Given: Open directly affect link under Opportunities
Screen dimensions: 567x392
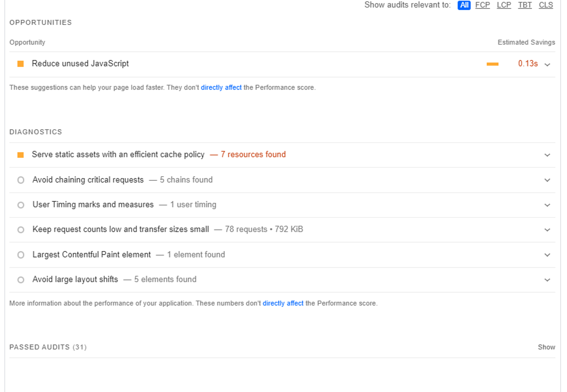Looking at the screenshot, I should pyautogui.click(x=221, y=88).
